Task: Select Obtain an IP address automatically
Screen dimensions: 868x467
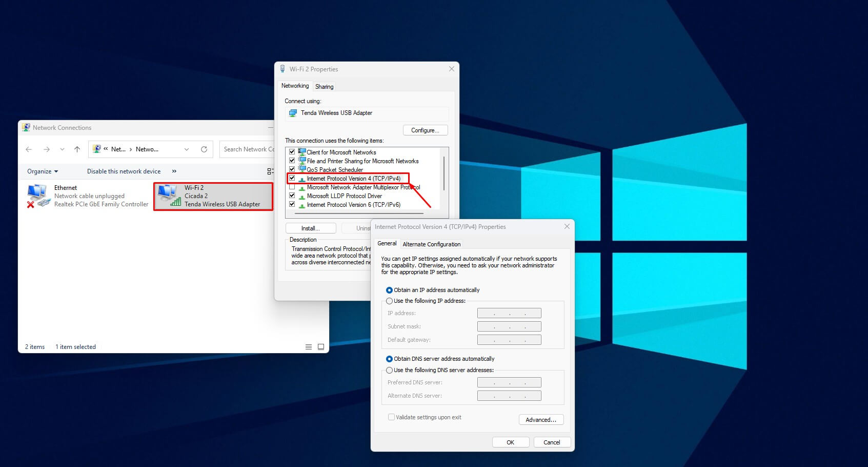Action: click(389, 290)
